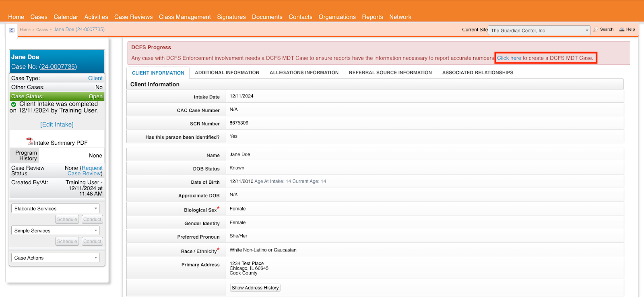The image size is (644, 297).
Task: Click the Search text button
Action: [607, 29]
